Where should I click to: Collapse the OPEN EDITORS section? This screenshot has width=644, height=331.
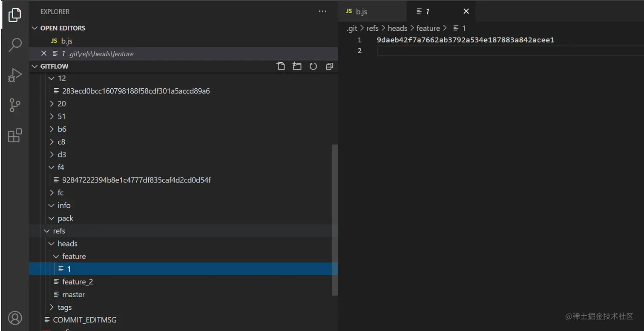(35, 28)
